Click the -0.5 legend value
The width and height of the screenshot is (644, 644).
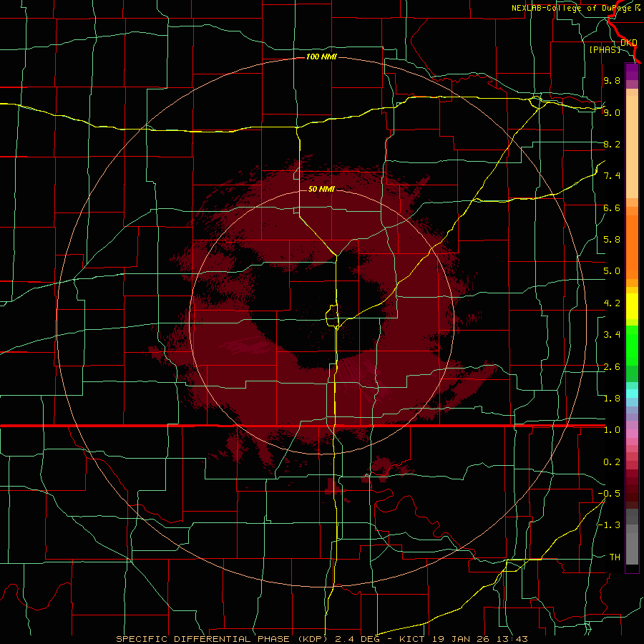point(609,494)
